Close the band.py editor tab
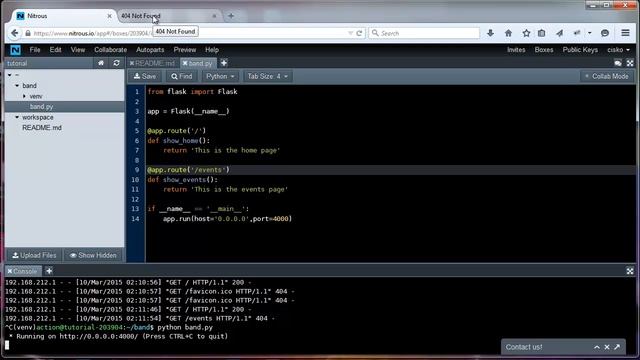640x360 pixels. [x=185, y=63]
